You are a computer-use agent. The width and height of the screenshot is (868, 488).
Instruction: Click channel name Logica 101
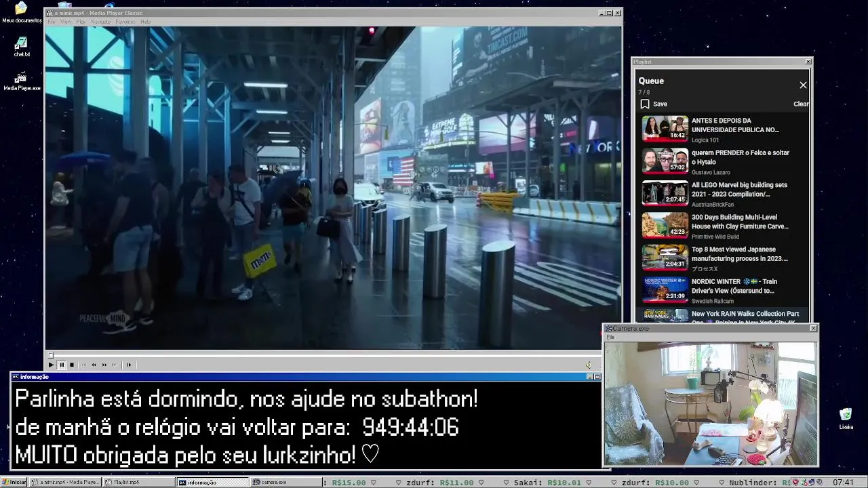(705, 140)
